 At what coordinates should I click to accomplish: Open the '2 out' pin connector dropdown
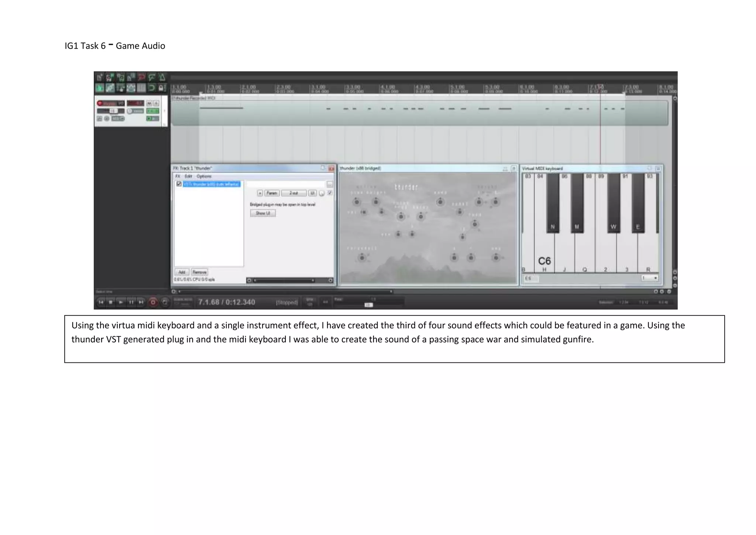point(293,193)
